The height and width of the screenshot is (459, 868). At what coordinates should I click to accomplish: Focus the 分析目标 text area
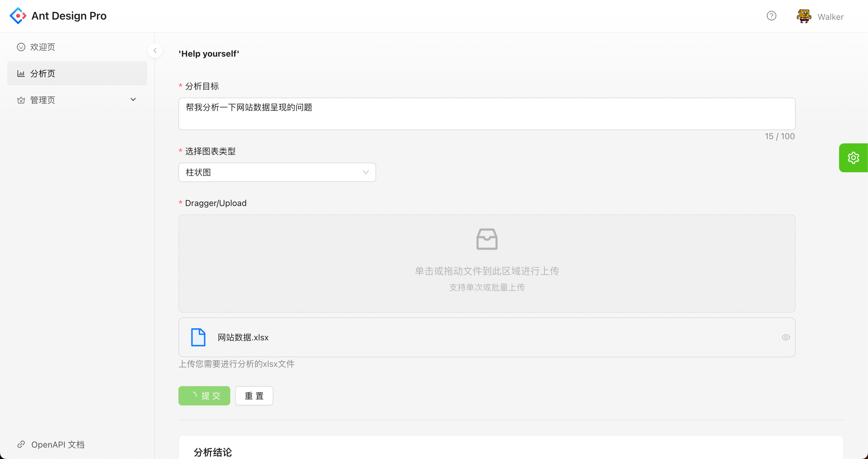487,114
